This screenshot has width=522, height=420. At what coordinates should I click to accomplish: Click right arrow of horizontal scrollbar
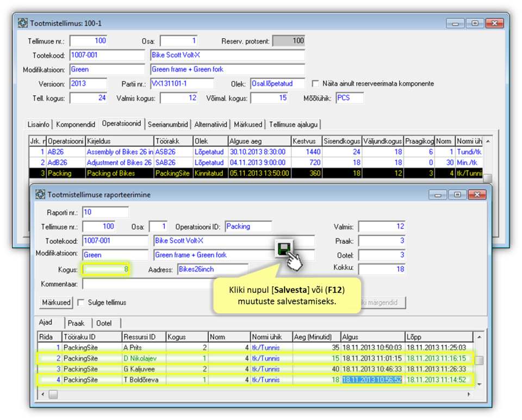pyautogui.click(x=469, y=394)
